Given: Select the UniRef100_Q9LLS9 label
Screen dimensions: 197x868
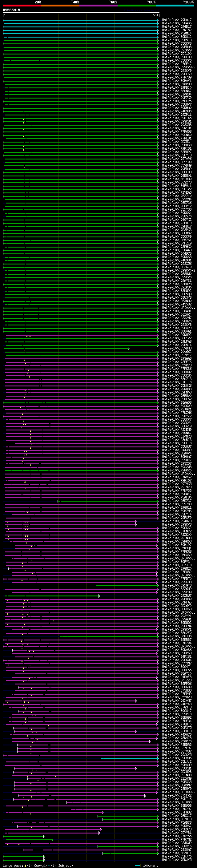Looking at the screenshot, I should (176, 74).
